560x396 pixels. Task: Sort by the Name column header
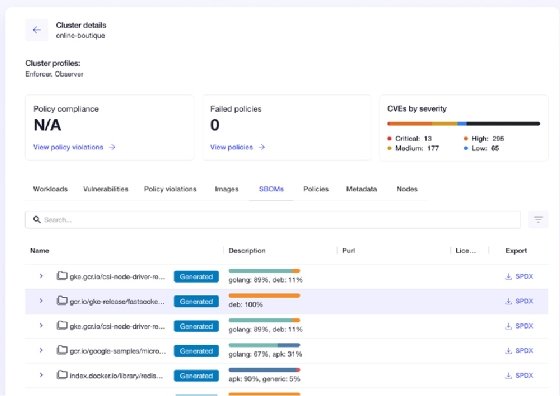tap(40, 251)
